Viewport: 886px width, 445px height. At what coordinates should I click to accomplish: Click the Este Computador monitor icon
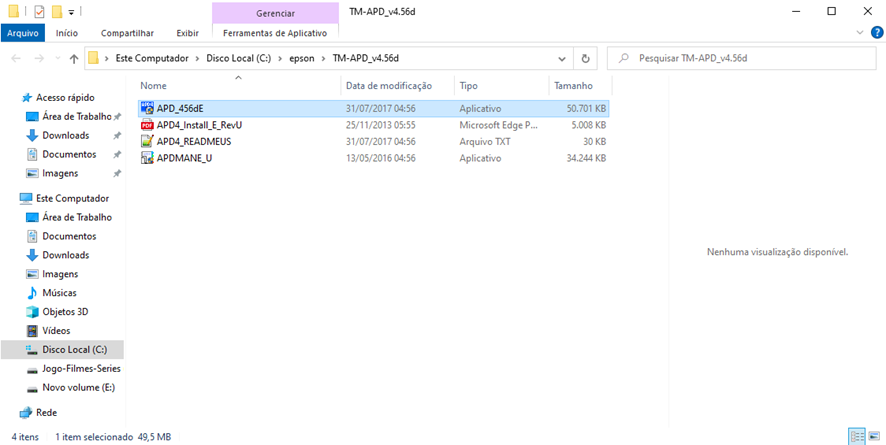[25, 199]
